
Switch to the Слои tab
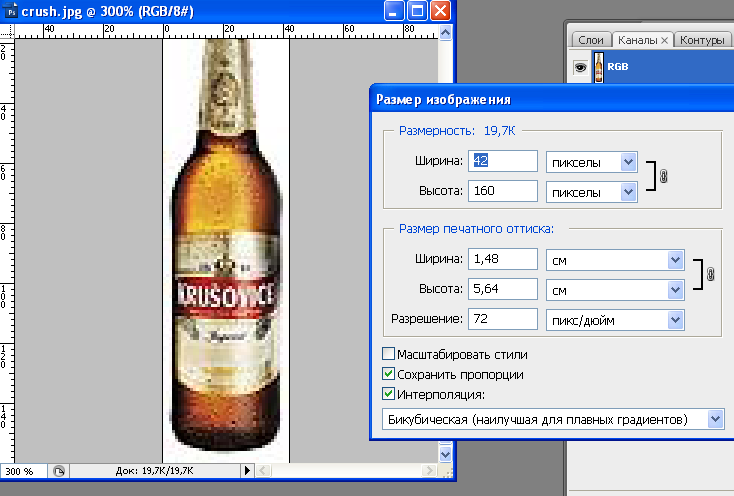(x=590, y=40)
